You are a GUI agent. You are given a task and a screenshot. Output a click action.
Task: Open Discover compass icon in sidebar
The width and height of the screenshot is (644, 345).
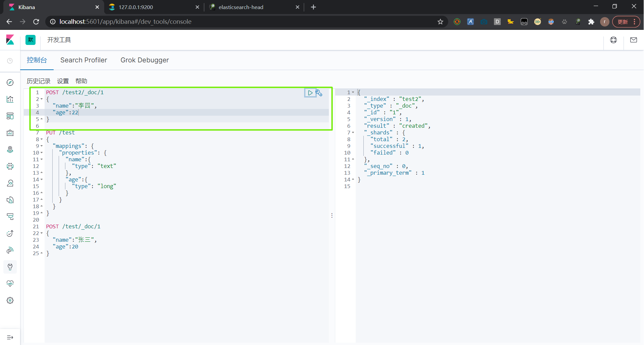tap(10, 82)
